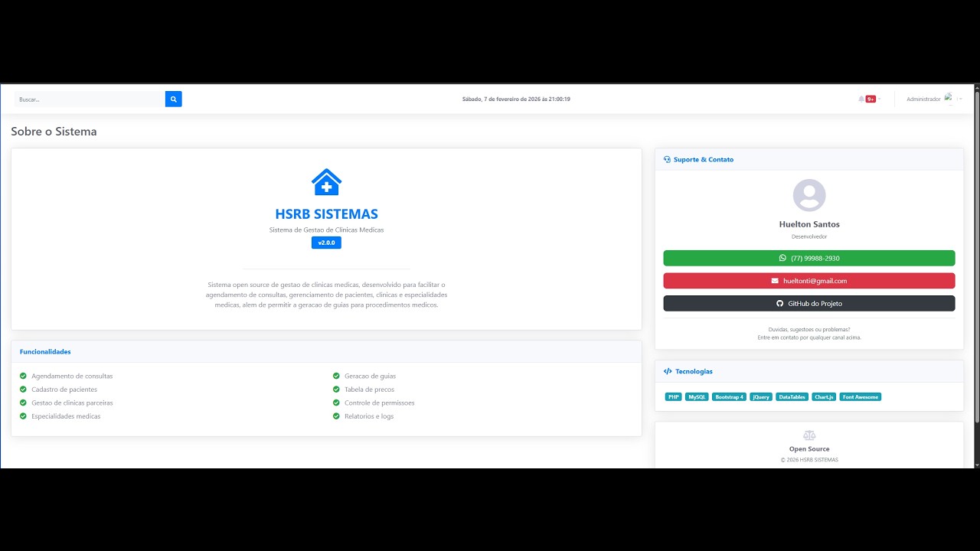980x551 pixels.
Task: Click the Huelton Santos name text
Action: (x=809, y=224)
